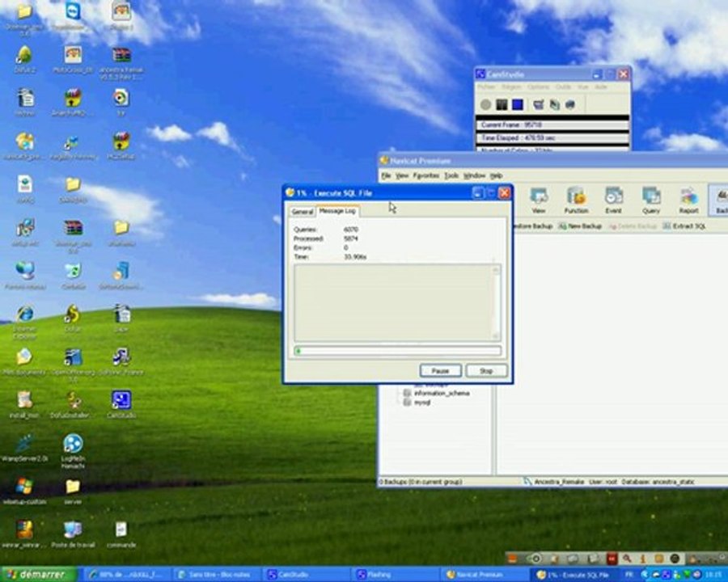Open the LogMeIn Hamachi desktop icon
Screen dimensions: 728x582
pyautogui.click(x=73, y=452)
